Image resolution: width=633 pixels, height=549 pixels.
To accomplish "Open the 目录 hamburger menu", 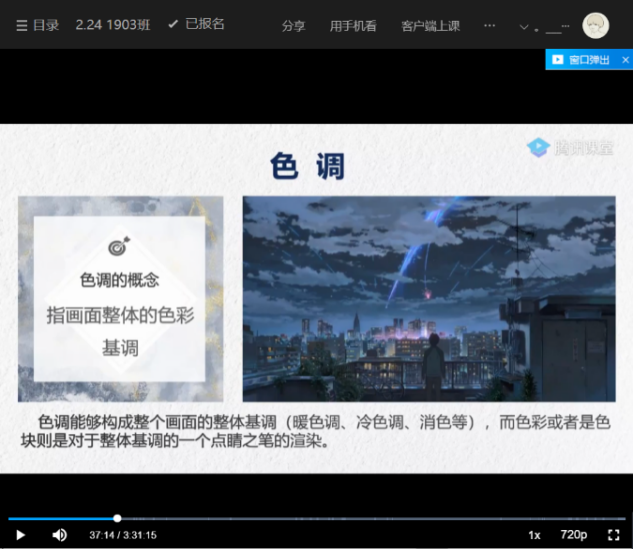I will 37,24.
